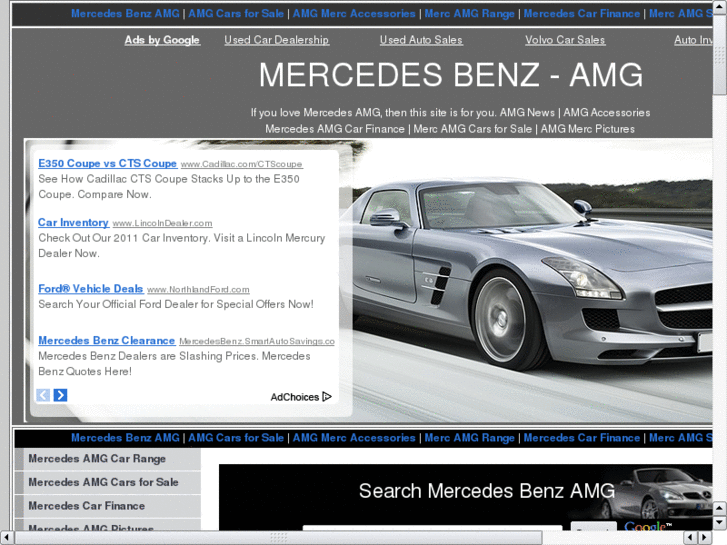
Task: Open Mercedes Benz AMG in lower nav bar
Action: pyautogui.click(x=125, y=438)
